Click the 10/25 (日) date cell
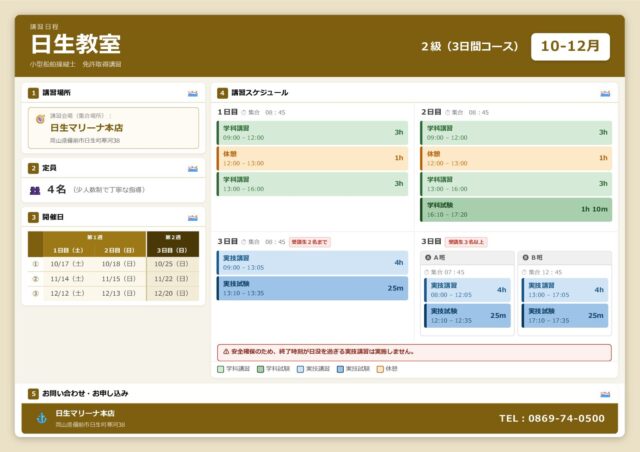This screenshot has width=640, height=452. pos(171,264)
